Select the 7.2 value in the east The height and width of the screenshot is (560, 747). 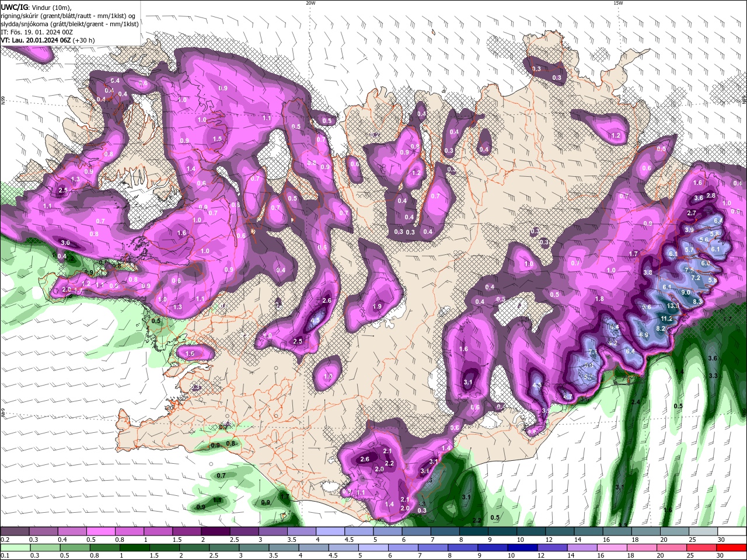pos(696,278)
